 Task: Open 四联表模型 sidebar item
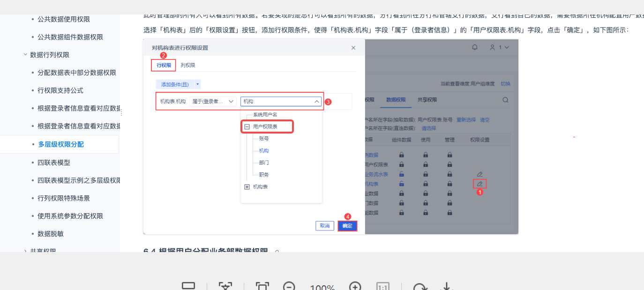(54, 163)
